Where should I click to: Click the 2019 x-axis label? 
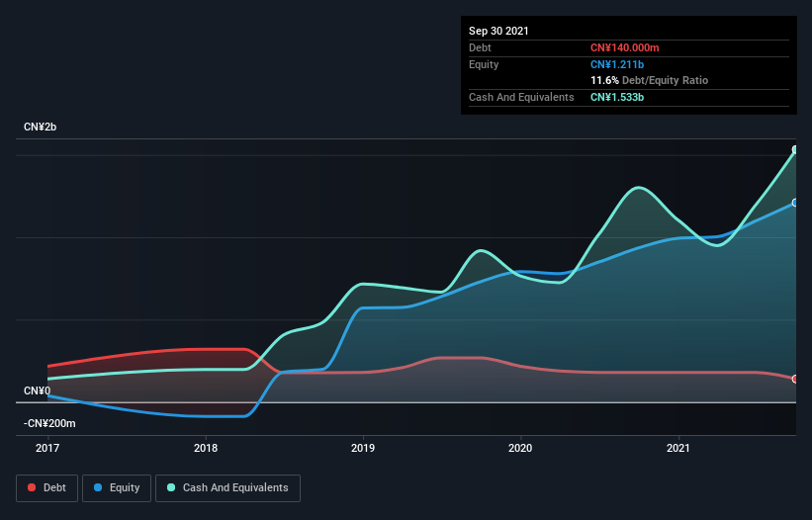[363, 448]
